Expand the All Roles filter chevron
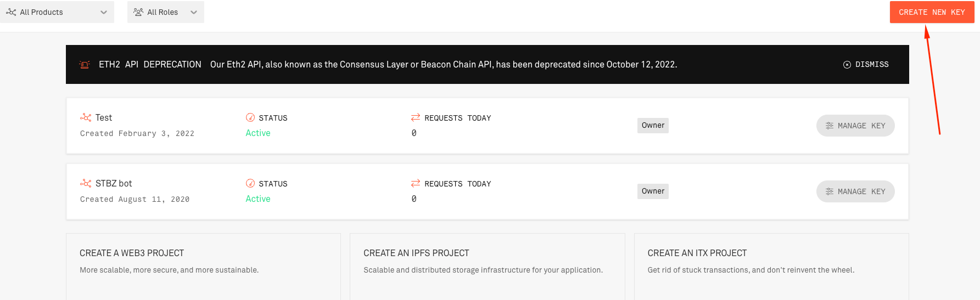Image resolution: width=980 pixels, height=300 pixels. click(194, 12)
